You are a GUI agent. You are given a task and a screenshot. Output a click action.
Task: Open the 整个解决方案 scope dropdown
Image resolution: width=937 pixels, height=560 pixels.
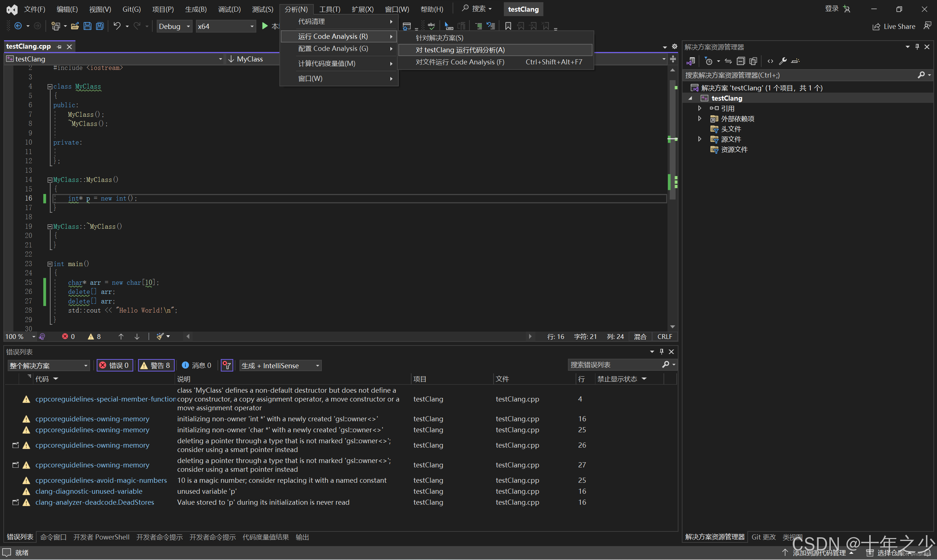coord(48,365)
